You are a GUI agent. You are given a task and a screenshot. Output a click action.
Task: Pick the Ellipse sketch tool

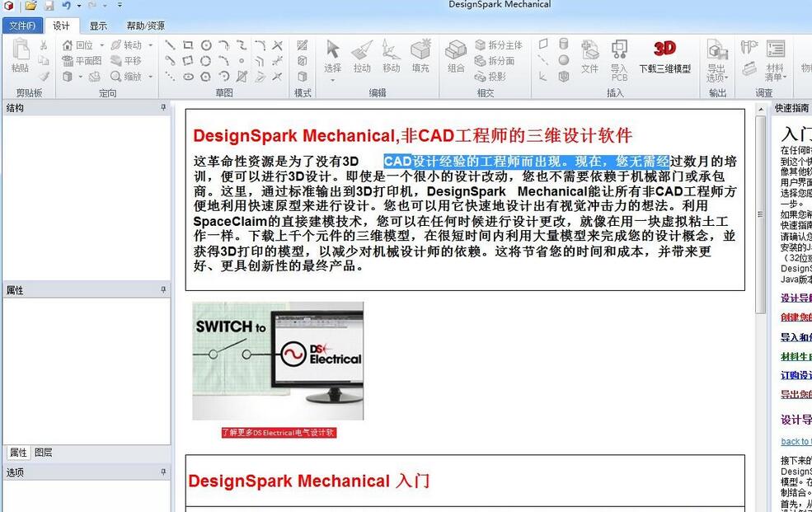[188, 77]
